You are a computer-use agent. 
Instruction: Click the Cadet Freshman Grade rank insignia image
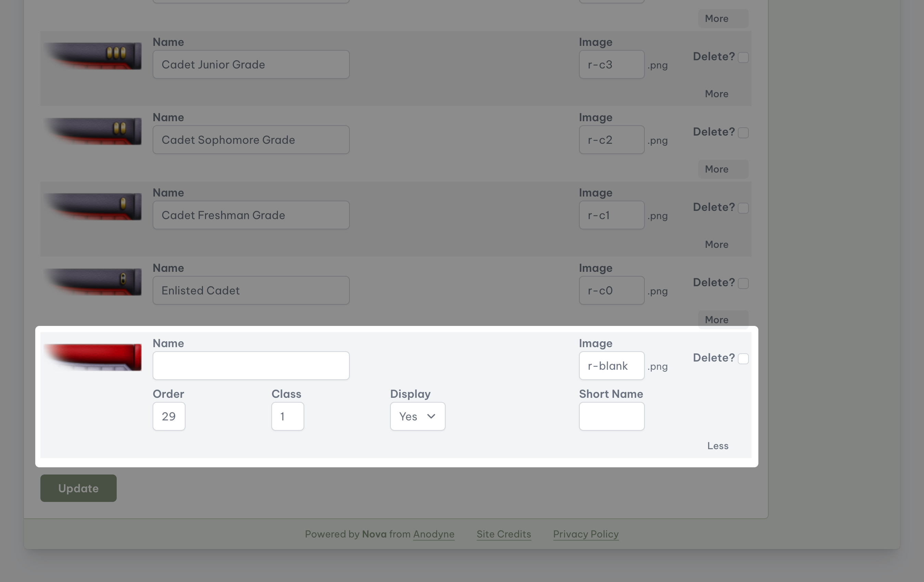point(93,206)
